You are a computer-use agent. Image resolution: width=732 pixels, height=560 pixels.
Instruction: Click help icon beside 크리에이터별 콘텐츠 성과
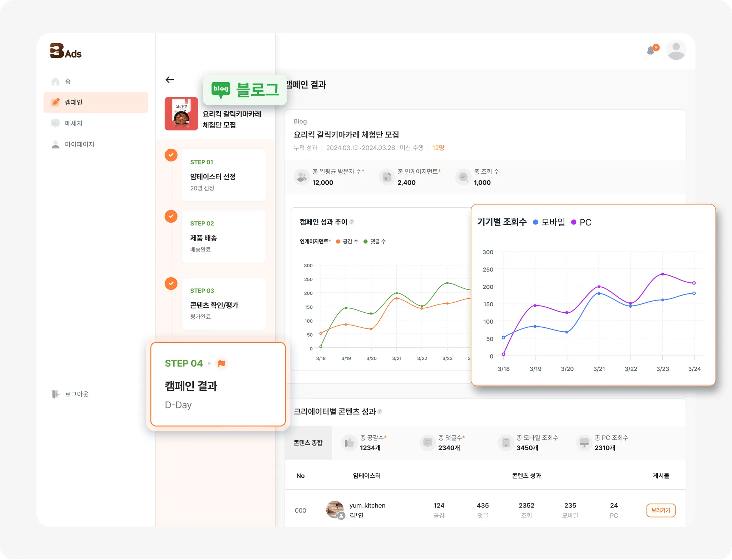(x=380, y=412)
